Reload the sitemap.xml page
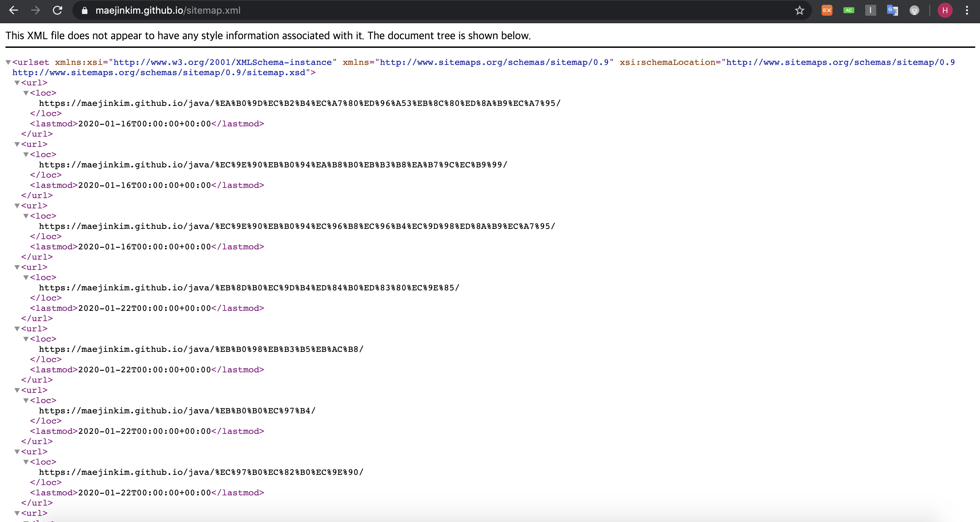Image resolution: width=980 pixels, height=522 pixels. click(x=57, y=10)
